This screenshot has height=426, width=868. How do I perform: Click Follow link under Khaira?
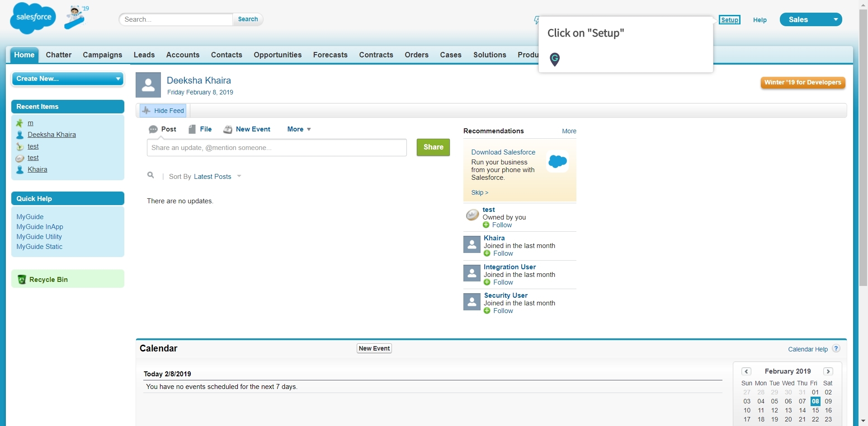[503, 253]
